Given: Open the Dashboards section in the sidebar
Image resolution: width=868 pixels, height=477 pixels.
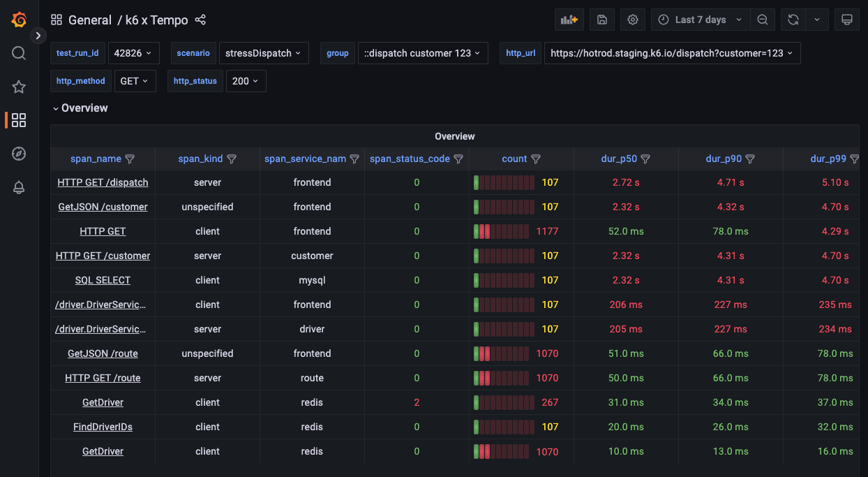Looking at the screenshot, I should click(18, 119).
